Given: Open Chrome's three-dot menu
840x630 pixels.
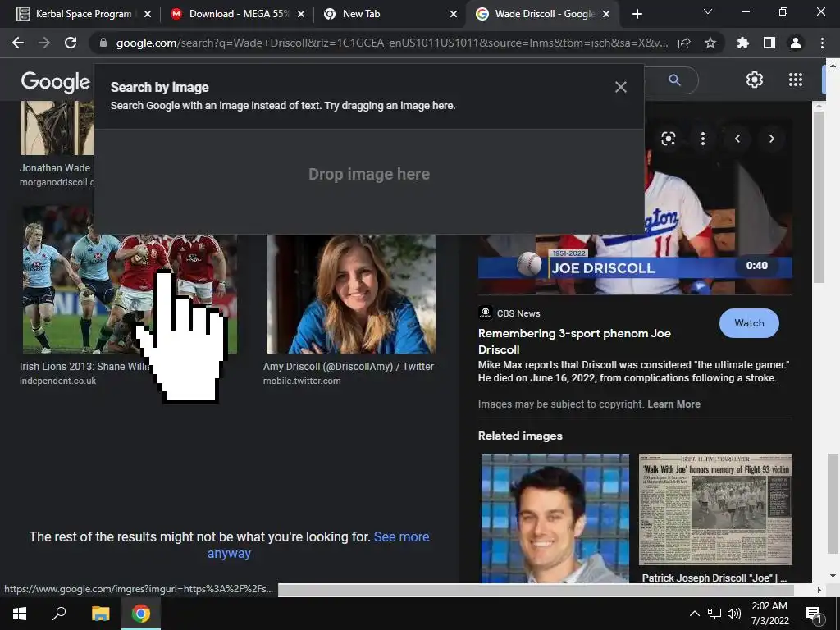Looking at the screenshot, I should click(822, 43).
